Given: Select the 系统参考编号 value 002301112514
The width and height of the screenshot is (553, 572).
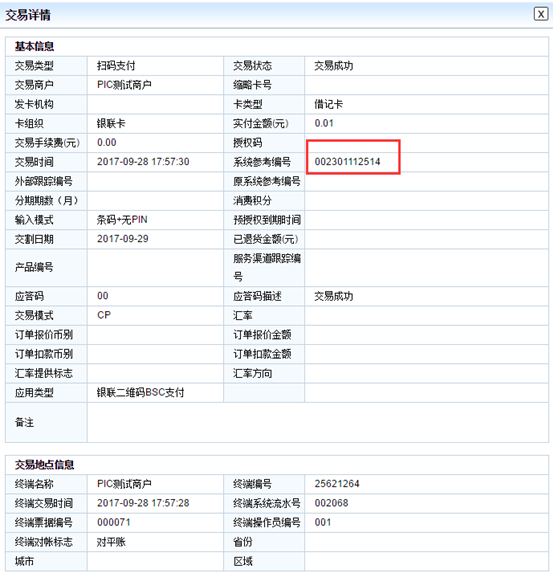Looking at the screenshot, I should tap(347, 162).
